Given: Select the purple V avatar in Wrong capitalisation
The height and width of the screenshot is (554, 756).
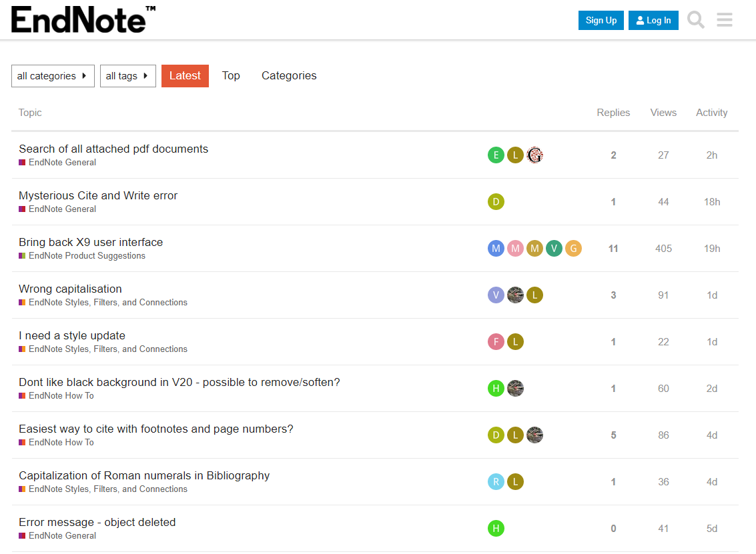Looking at the screenshot, I should 496,295.
